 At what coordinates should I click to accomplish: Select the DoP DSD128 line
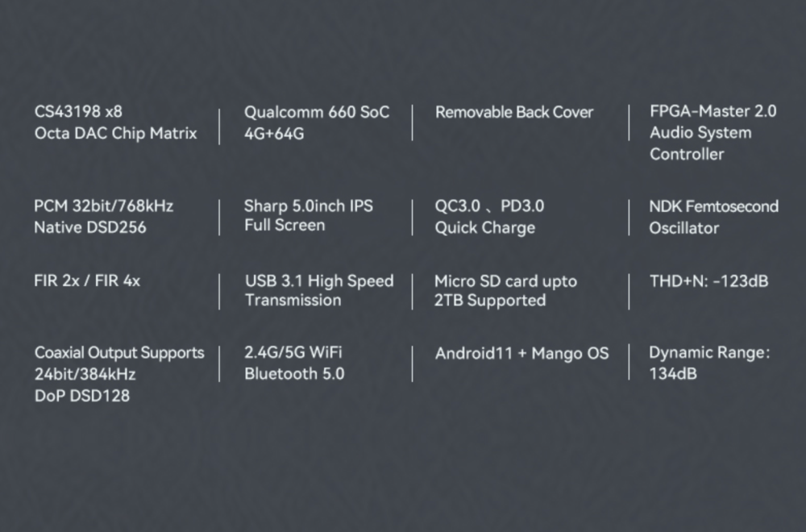tap(81, 396)
